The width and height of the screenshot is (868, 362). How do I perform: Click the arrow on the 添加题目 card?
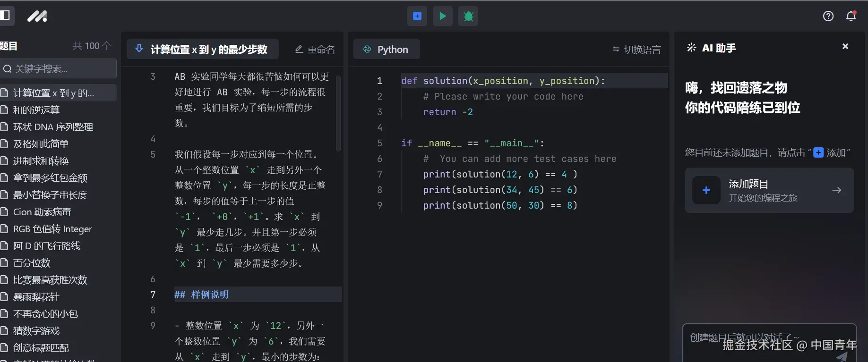pyautogui.click(x=836, y=190)
